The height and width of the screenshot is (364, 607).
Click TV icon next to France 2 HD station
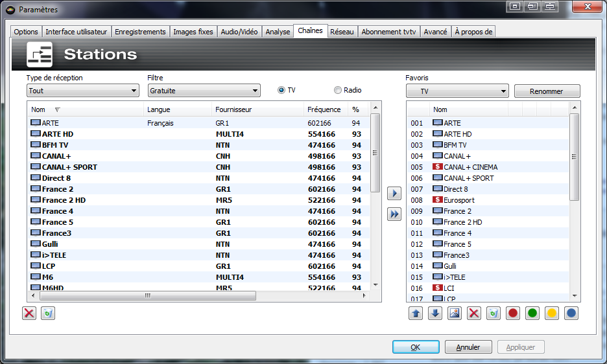pos(36,199)
